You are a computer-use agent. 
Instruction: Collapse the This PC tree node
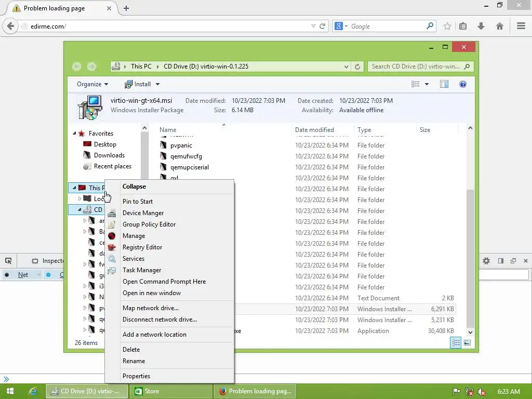coord(74,188)
